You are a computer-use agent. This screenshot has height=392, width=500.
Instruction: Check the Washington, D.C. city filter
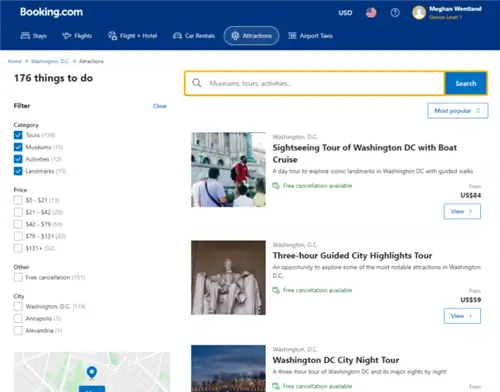[18, 306]
